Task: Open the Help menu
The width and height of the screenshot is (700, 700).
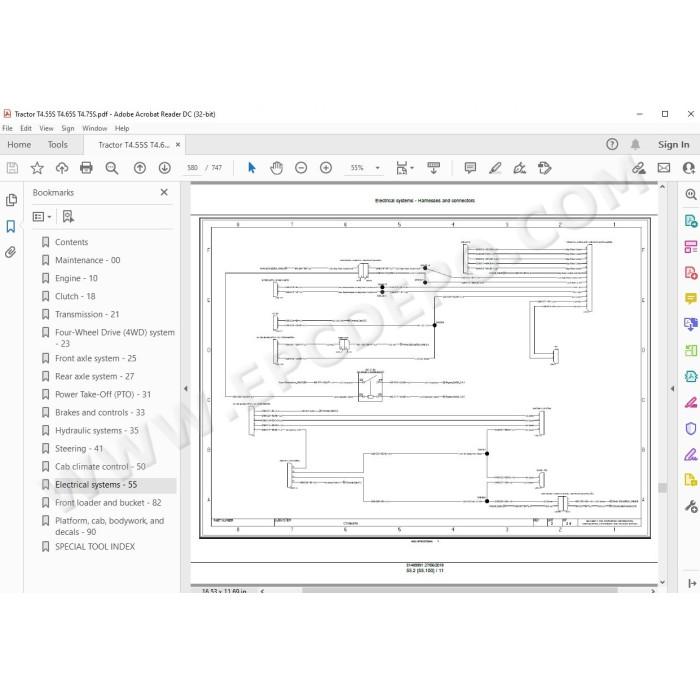Action: coord(122,128)
